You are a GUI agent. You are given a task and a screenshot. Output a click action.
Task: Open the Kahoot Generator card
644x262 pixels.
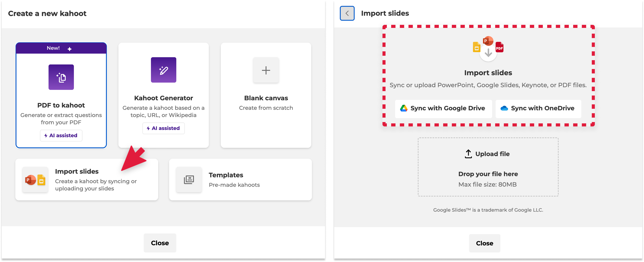click(x=163, y=95)
